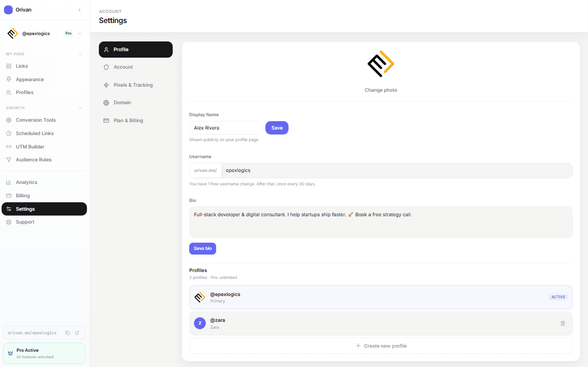Click the orivan.me/epexlogics URL text
The height and width of the screenshot is (367, 588).
pos(32,333)
